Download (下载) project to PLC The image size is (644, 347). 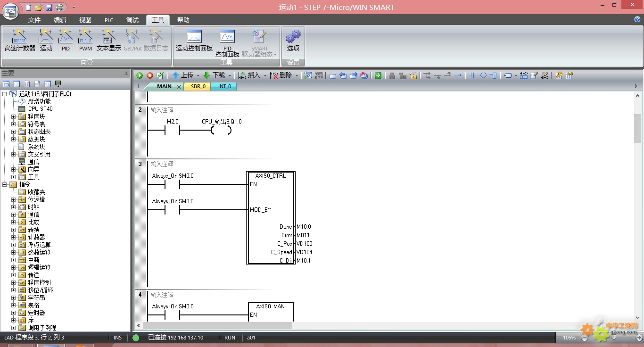pyautogui.click(x=215, y=75)
